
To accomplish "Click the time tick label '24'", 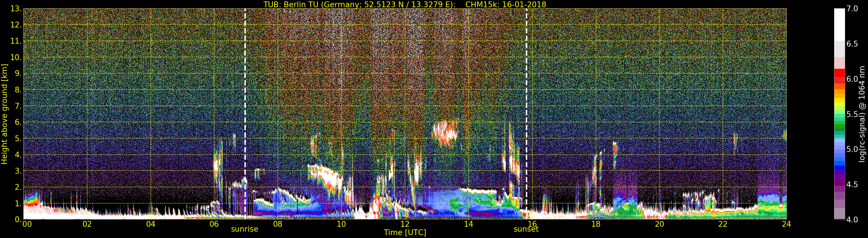I will click(x=786, y=224).
